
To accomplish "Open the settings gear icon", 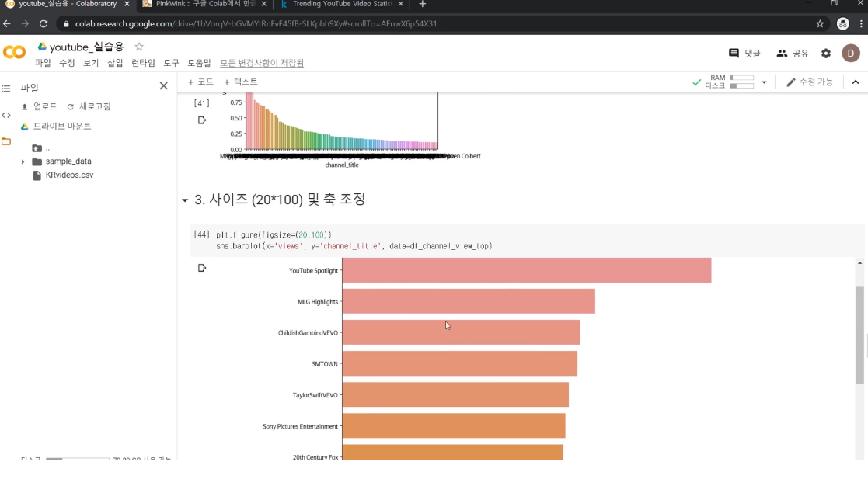I will (x=826, y=53).
